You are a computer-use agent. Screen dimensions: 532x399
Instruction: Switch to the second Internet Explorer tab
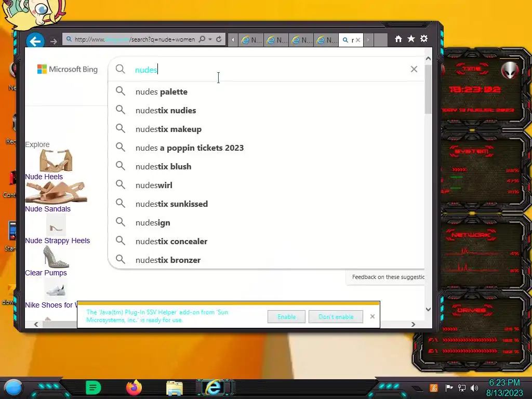point(276,40)
